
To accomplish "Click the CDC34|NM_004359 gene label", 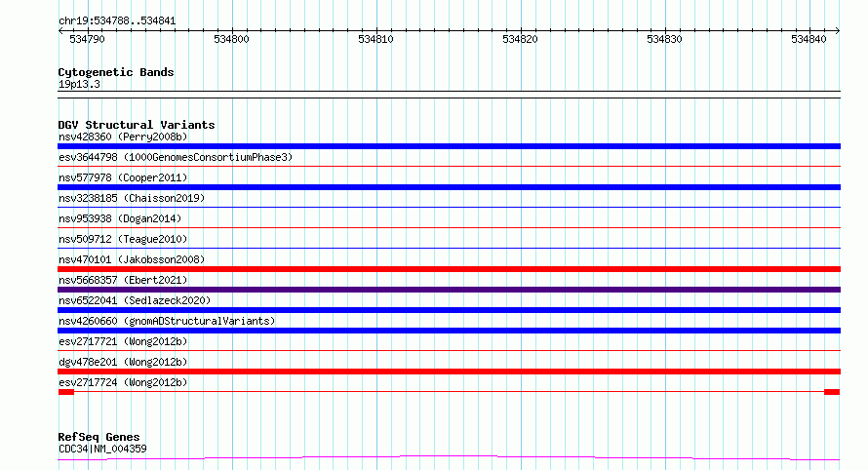I will click(x=102, y=449).
